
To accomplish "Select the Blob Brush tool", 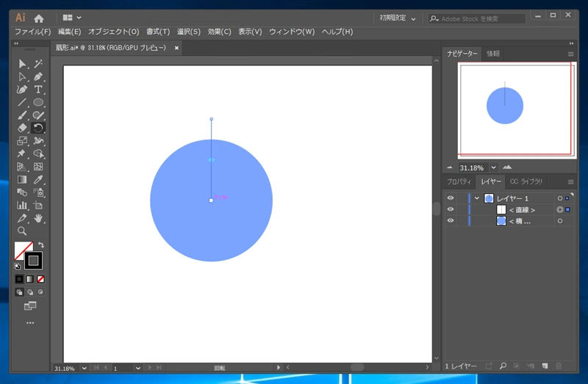I will click(38, 115).
